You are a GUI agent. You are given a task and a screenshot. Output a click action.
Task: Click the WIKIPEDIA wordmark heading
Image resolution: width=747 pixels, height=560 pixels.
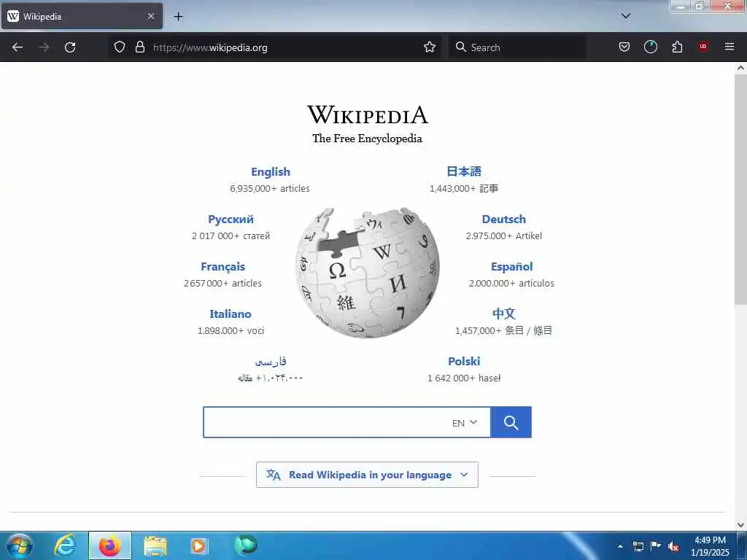[x=368, y=114]
